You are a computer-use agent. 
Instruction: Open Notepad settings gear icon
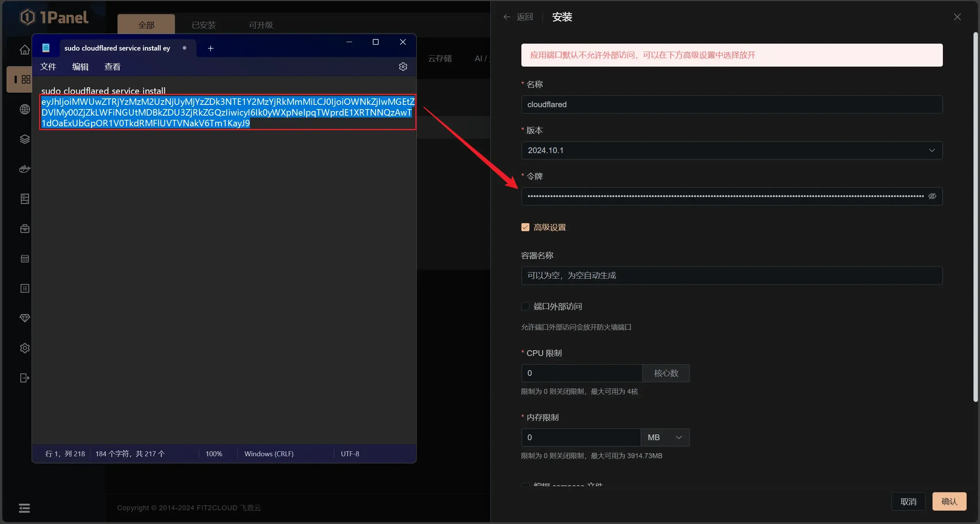tap(403, 67)
